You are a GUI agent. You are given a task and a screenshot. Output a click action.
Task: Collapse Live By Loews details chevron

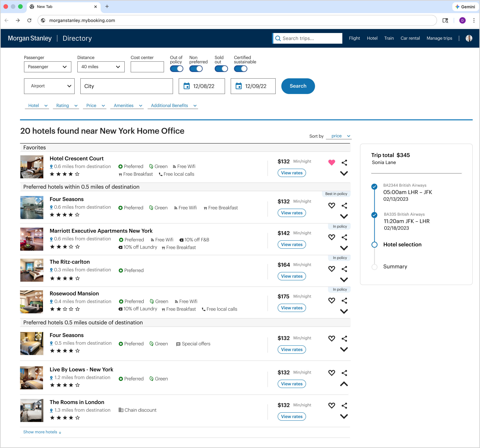(x=344, y=384)
